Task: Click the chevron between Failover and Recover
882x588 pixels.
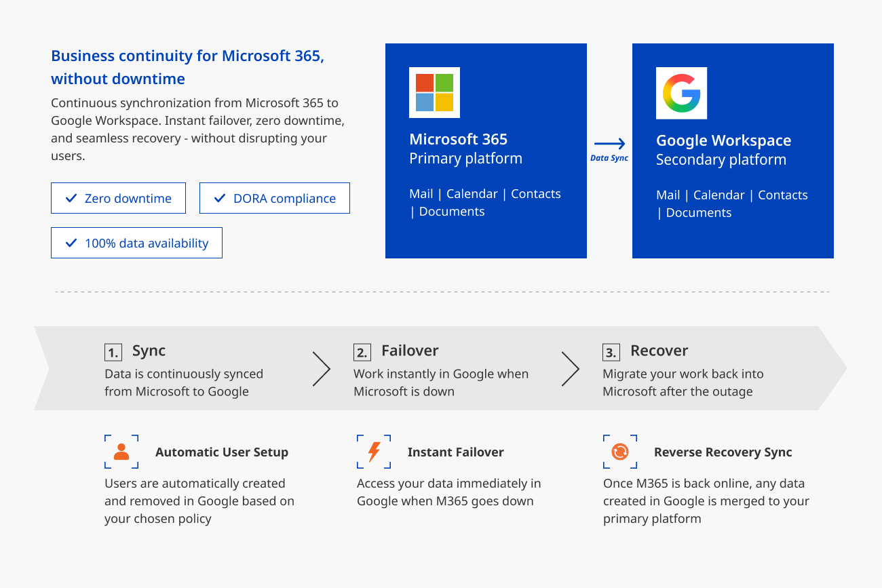Action: pyautogui.click(x=571, y=369)
